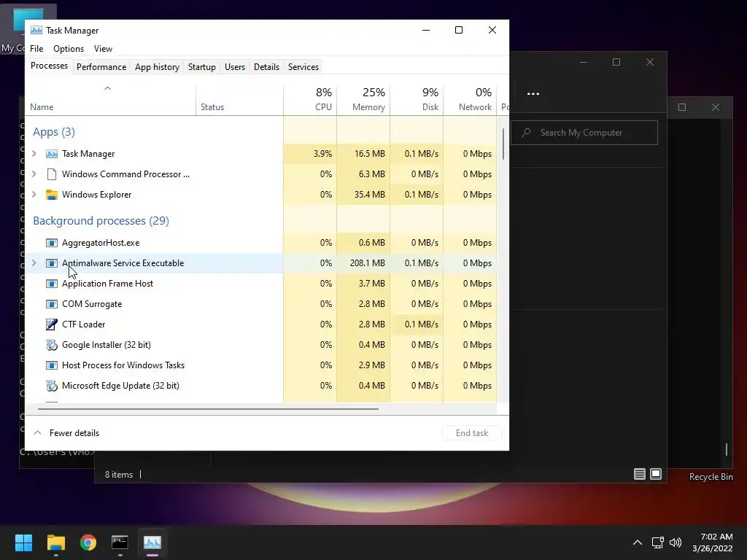Expand the Windows Explorer process row
747x560 pixels.
point(34,195)
